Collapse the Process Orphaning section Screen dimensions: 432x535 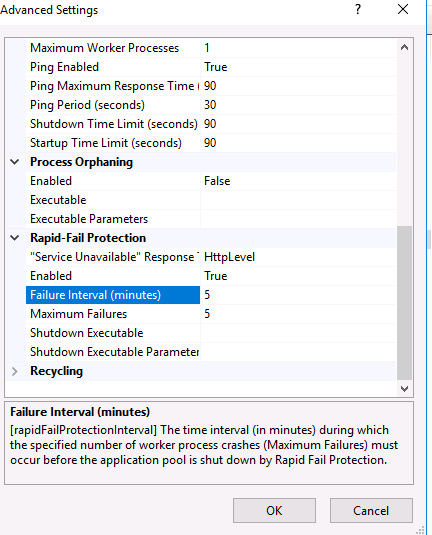(15, 162)
